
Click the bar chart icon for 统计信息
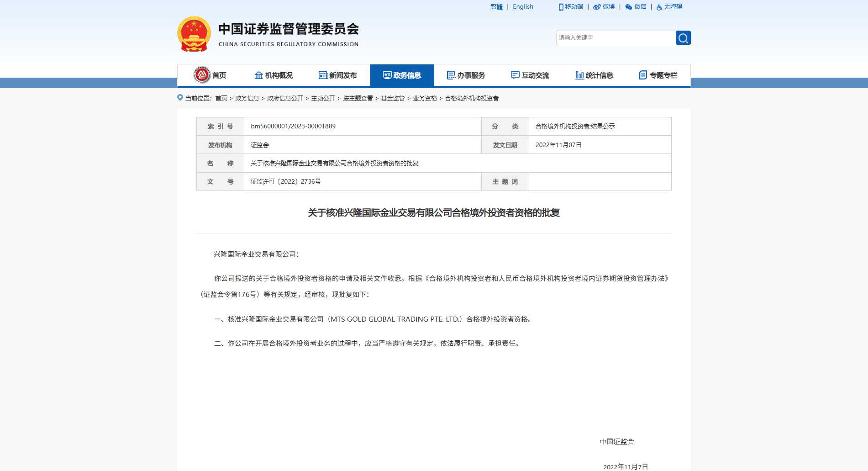click(x=579, y=75)
